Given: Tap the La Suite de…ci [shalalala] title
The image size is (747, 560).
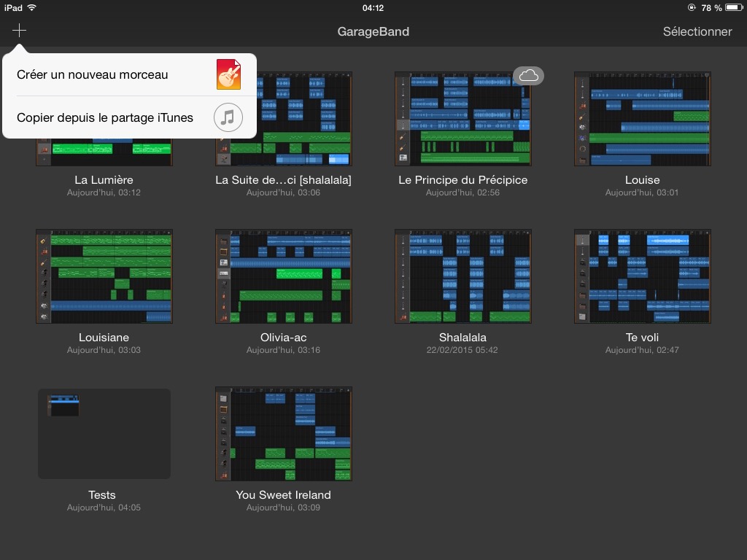Looking at the screenshot, I should [284, 180].
